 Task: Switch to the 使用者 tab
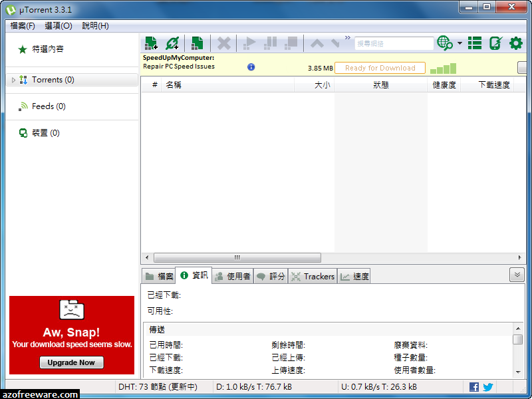click(x=233, y=277)
